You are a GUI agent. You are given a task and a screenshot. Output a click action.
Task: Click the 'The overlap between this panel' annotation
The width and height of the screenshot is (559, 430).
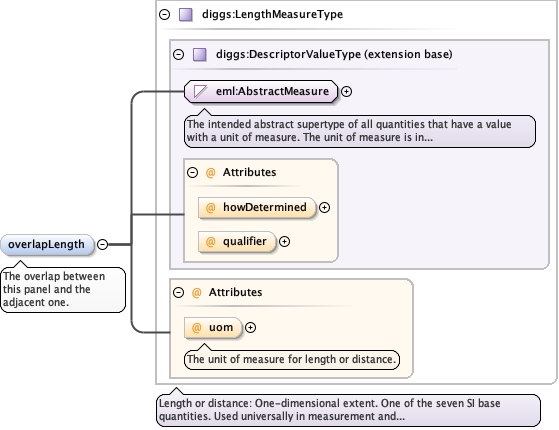coord(63,290)
